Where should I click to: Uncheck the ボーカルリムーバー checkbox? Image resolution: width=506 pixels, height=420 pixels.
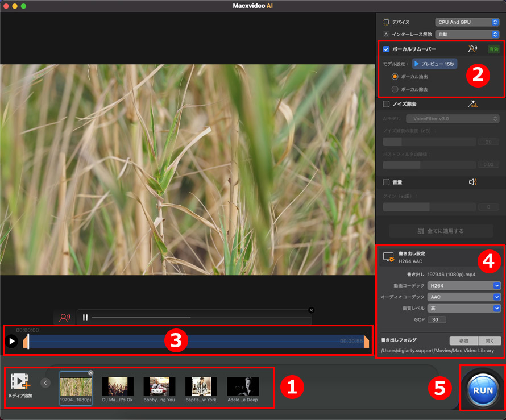pos(387,49)
